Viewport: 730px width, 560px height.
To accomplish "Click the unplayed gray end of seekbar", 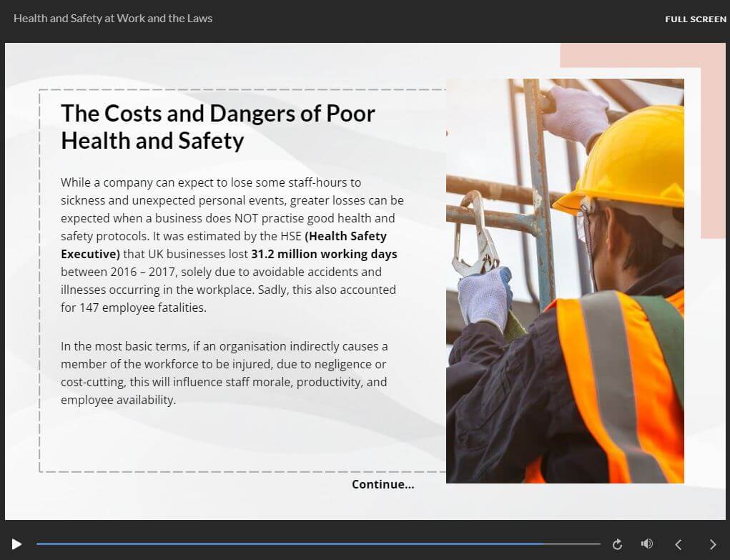I will tap(572, 544).
